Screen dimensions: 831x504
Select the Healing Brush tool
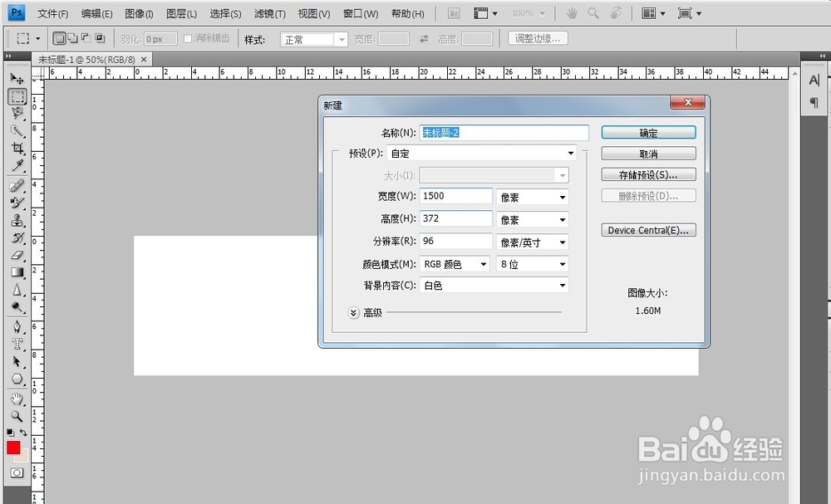click(17, 185)
